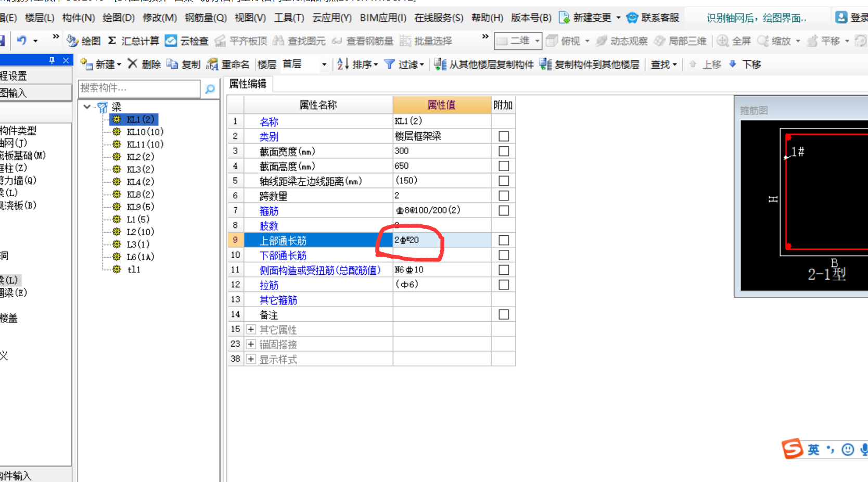This screenshot has height=482, width=868.
Task: Open the 二维 view mode dropdown
Action: [537, 41]
